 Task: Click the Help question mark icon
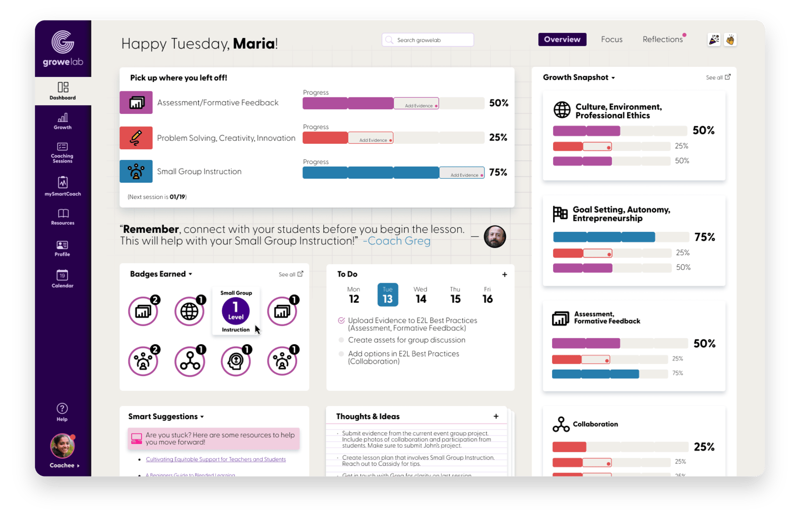click(62, 409)
